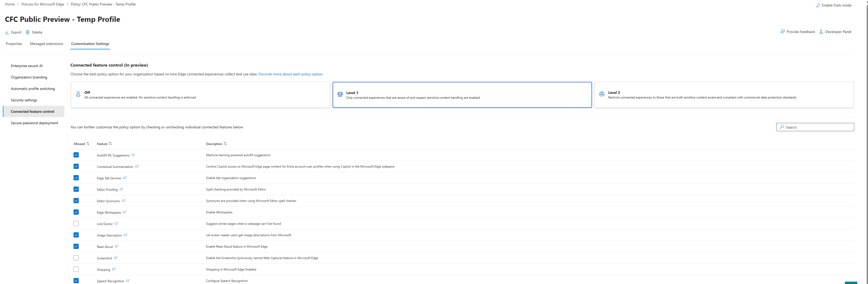Open external link icon beside Autofill ML Suggestions

coord(133,155)
